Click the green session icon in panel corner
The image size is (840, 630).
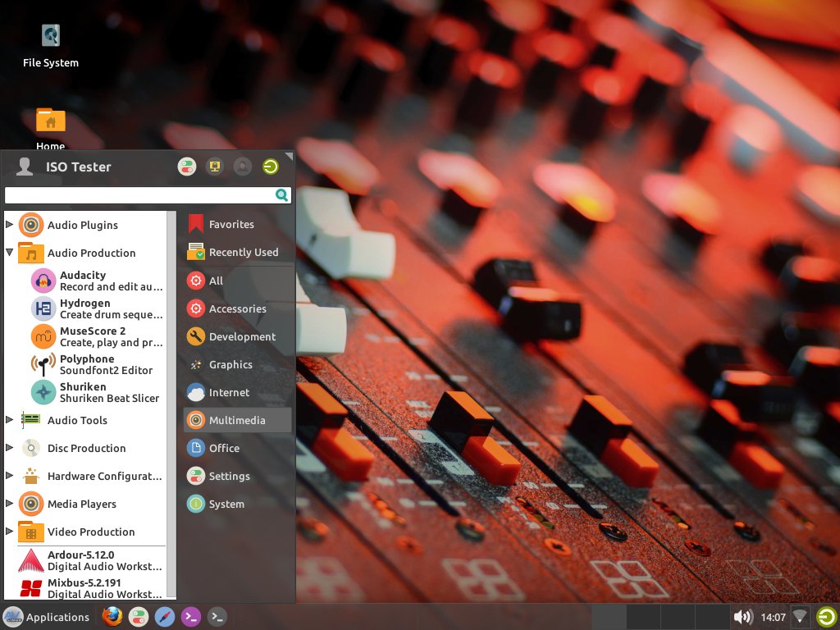coord(827,617)
